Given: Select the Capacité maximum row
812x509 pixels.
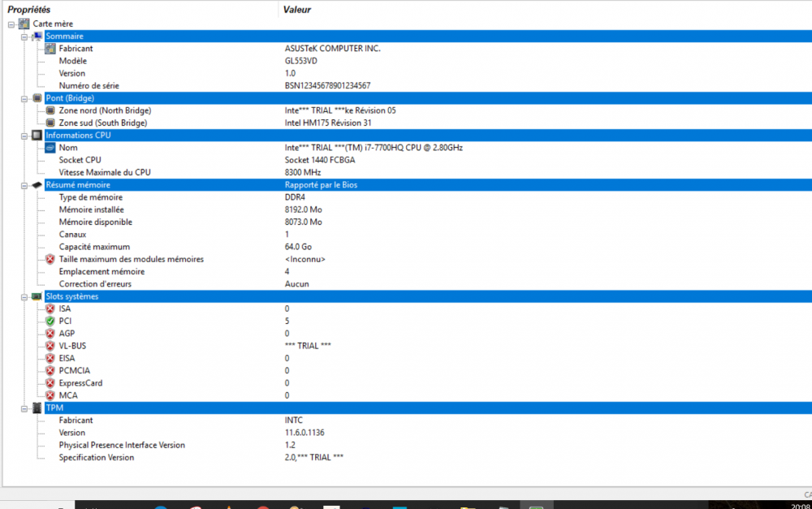Looking at the screenshot, I should click(x=94, y=247).
